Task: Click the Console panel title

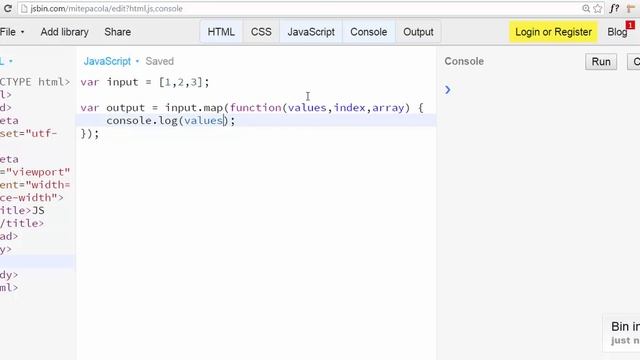Action: pos(464,61)
